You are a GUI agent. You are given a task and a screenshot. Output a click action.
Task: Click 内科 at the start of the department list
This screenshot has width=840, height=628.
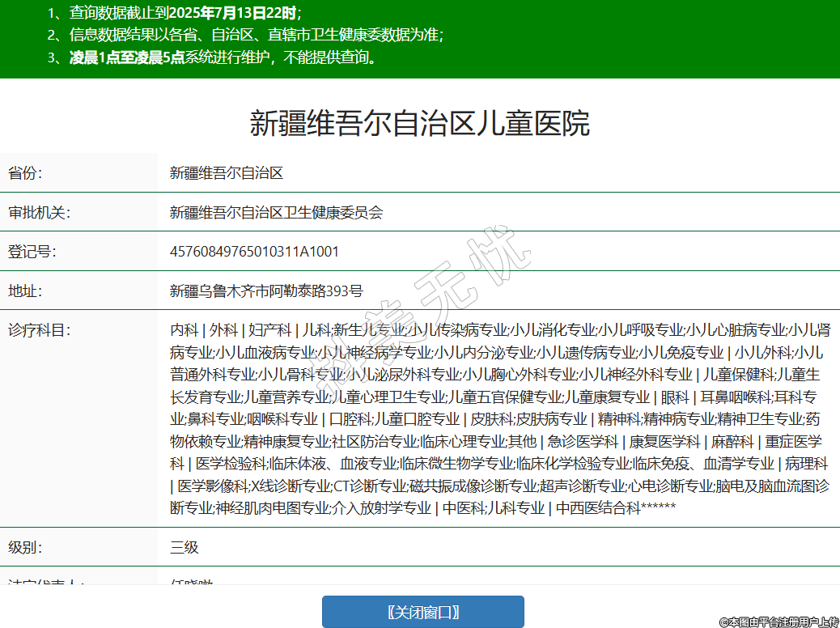(x=184, y=330)
